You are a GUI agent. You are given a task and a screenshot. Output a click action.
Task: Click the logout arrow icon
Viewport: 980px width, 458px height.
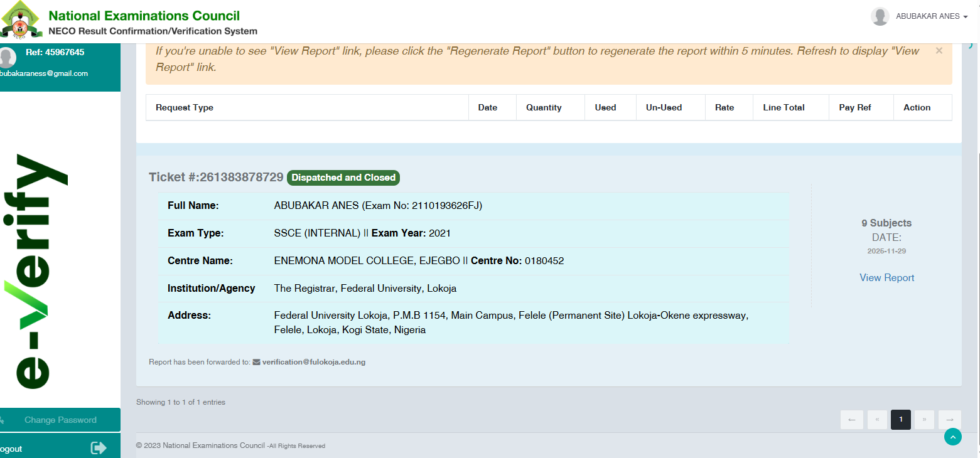click(99, 448)
